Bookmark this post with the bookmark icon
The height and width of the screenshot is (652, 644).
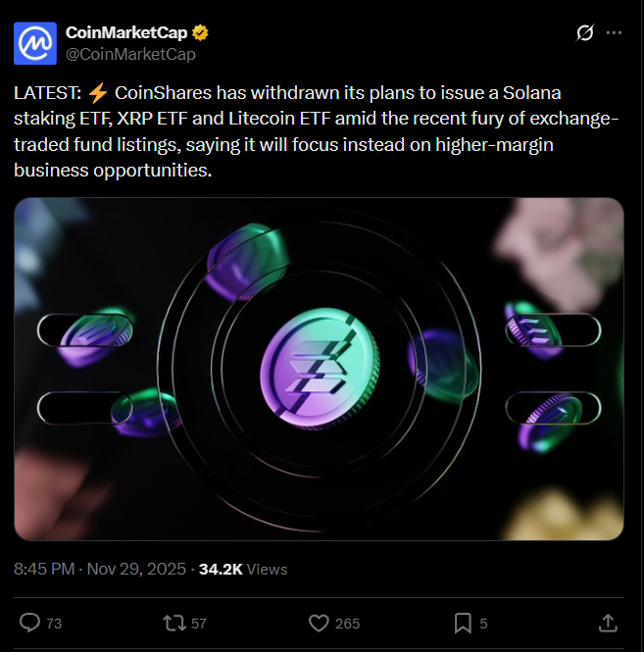coord(463,623)
